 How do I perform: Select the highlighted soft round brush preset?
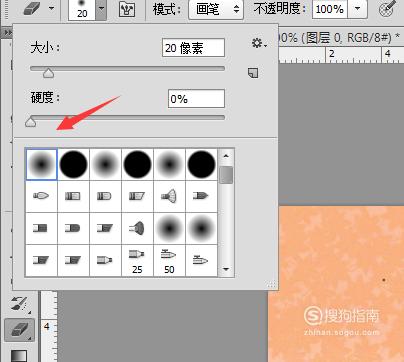coord(41,165)
